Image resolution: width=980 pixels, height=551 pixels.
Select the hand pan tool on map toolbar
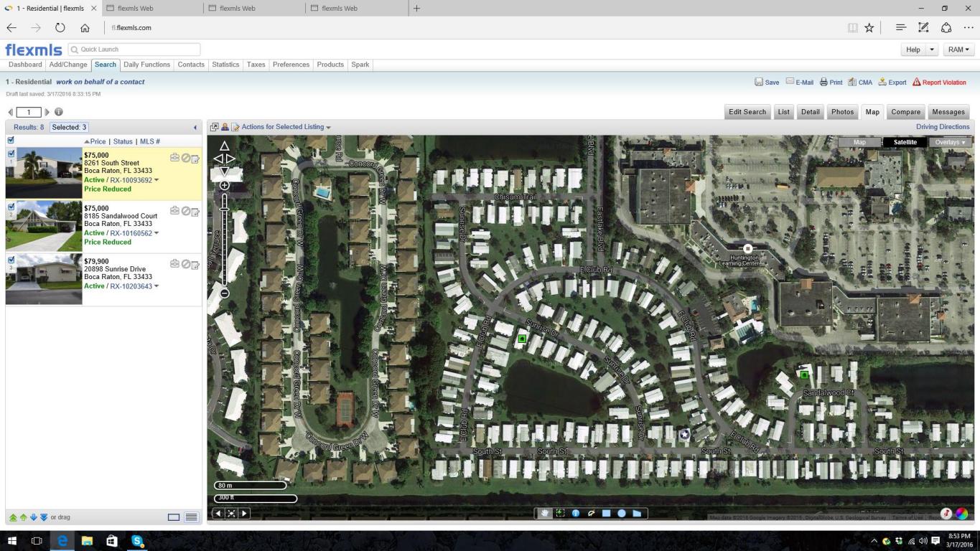545,513
